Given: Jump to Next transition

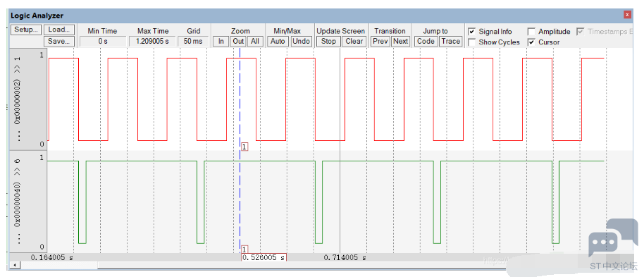Looking at the screenshot, I should click(400, 41).
